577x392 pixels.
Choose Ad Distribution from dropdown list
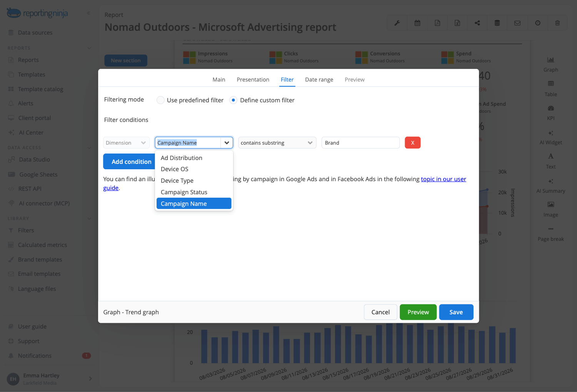[194, 158]
